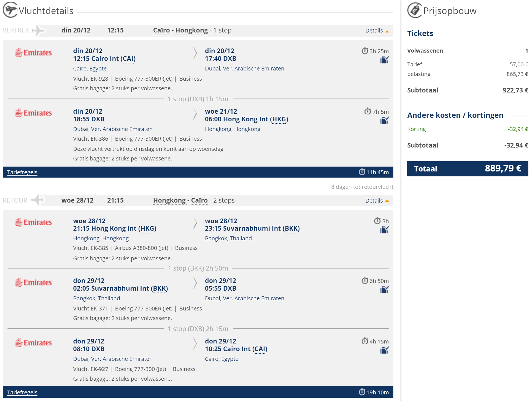Image resolution: width=532 pixels, height=401 pixels.
Task: Click the 'Vlucht EK-385' Airbus A380-800 line
Action: pyautogui.click(x=135, y=248)
